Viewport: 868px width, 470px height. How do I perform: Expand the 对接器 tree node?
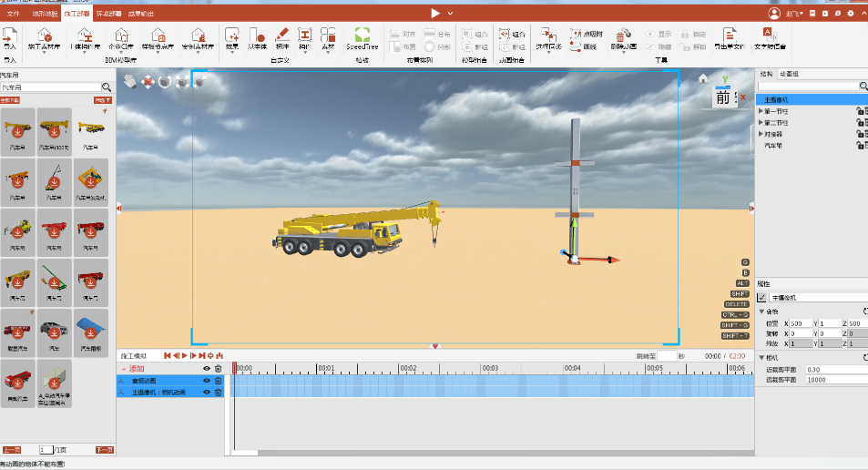coord(761,134)
